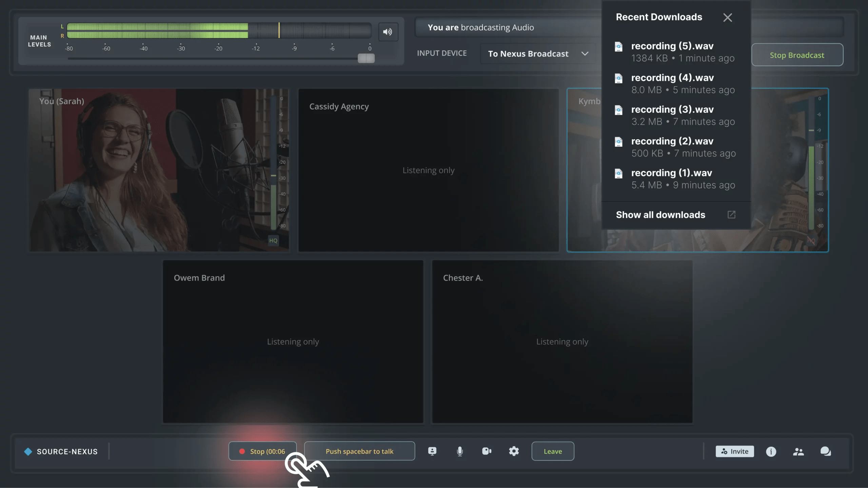Click the chevron arrow of input device selector

click(x=585, y=54)
